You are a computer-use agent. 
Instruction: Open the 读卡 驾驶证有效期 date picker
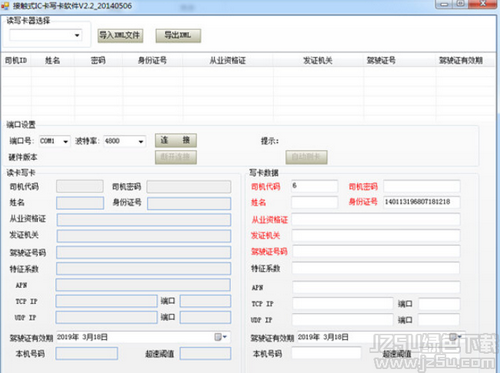[221, 337]
